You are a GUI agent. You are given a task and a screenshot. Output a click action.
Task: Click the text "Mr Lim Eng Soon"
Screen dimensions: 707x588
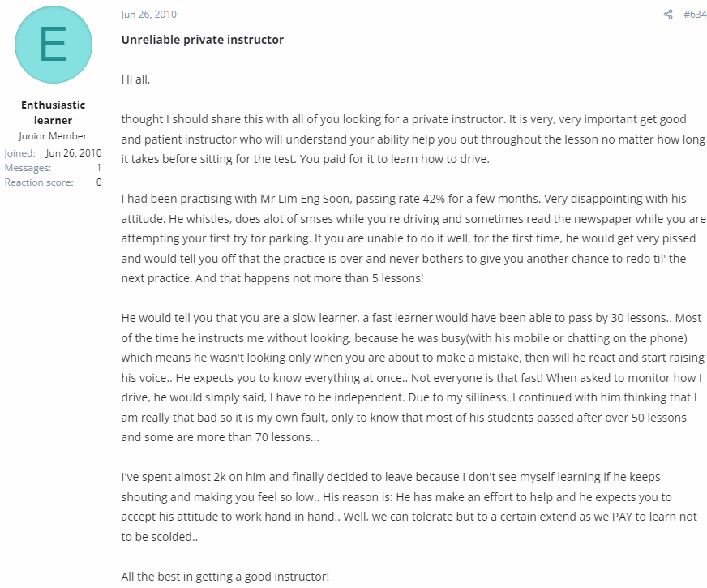click(305, 199)
